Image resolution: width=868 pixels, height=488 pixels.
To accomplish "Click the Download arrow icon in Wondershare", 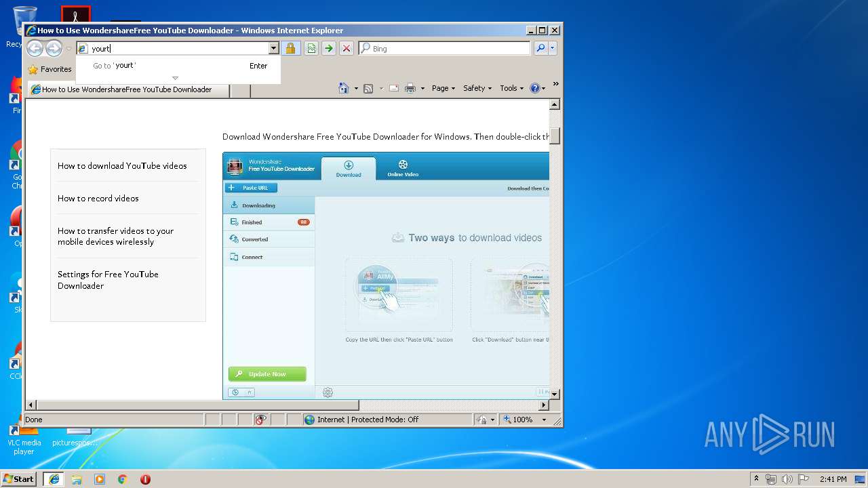I will click(x=349, y=165).
